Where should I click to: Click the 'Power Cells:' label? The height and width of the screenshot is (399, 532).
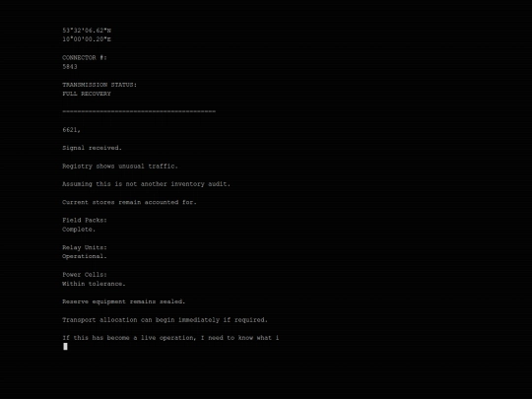85,275
